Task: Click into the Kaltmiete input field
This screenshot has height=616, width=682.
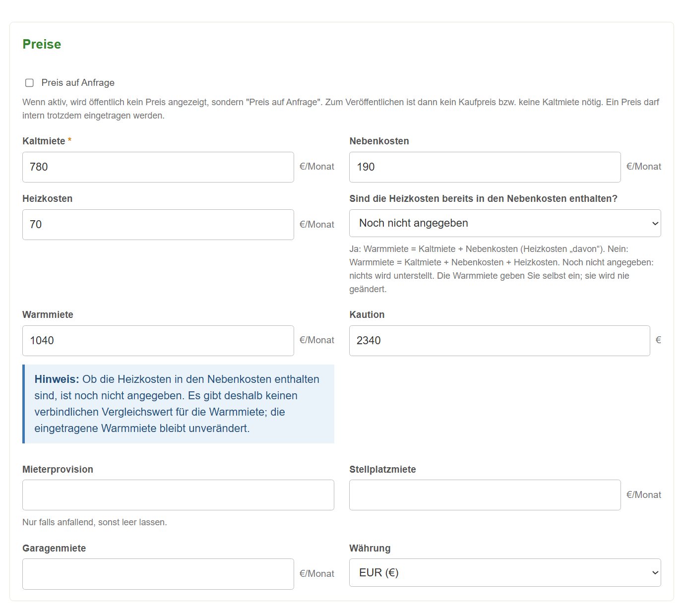Action: 158,167
